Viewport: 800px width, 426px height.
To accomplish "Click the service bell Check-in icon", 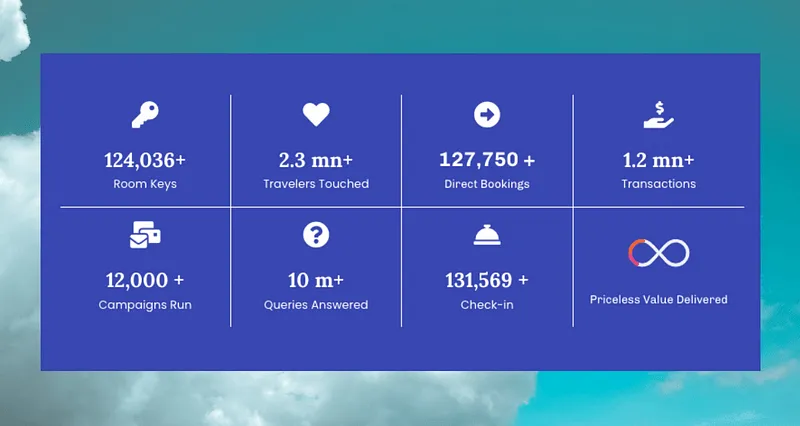I will coord(487,235).
